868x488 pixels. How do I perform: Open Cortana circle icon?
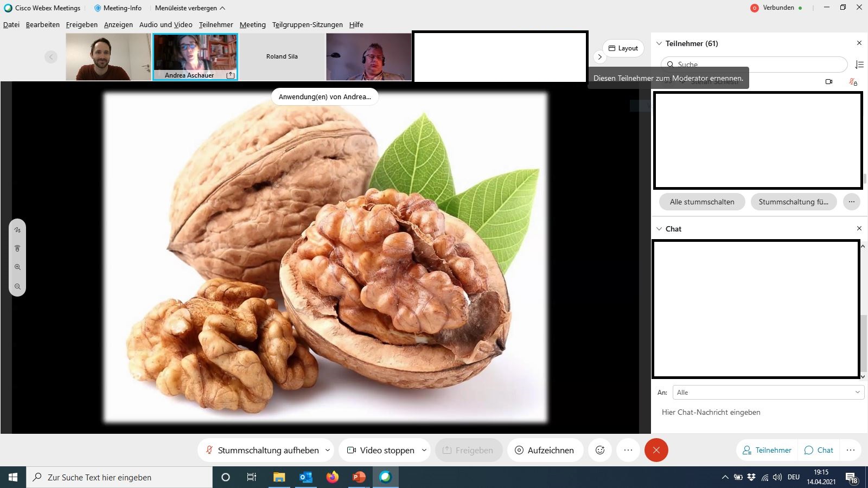[x=226, y=477]
